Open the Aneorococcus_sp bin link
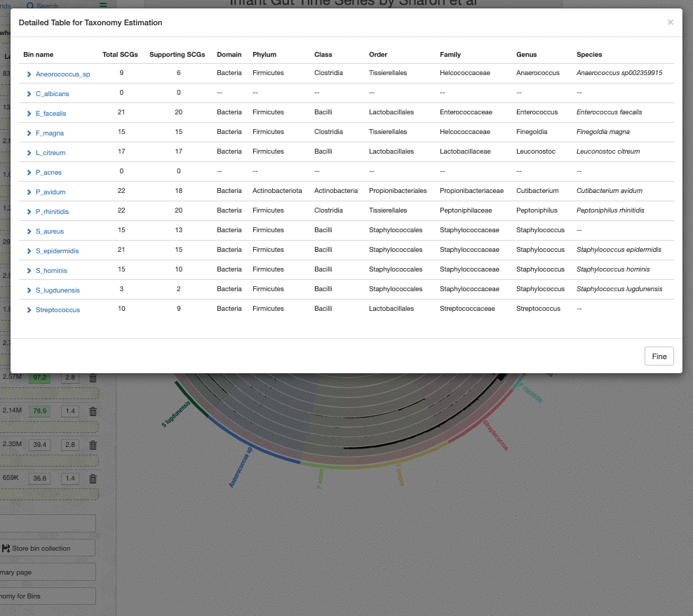 [62, 74]
